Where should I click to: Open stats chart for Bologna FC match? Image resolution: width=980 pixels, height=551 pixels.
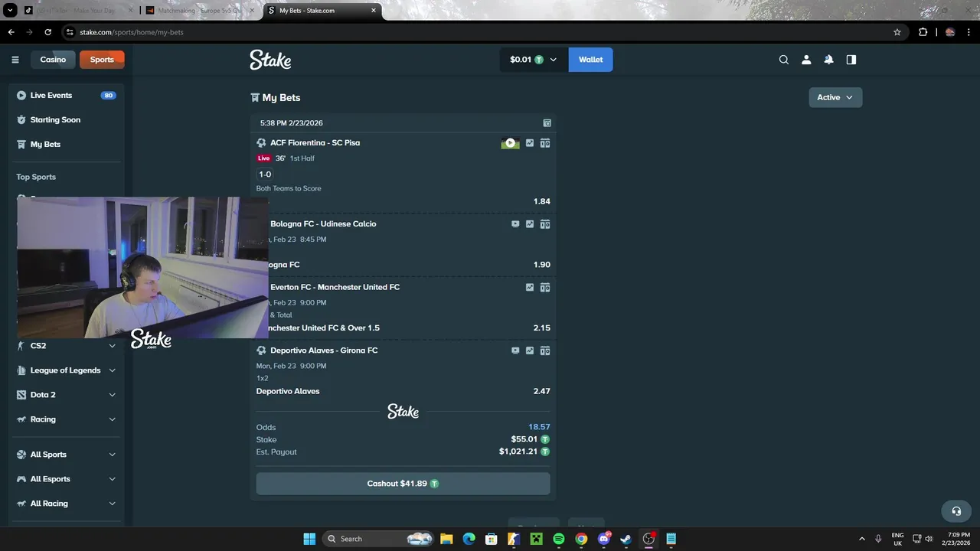[x=530, y=224]
